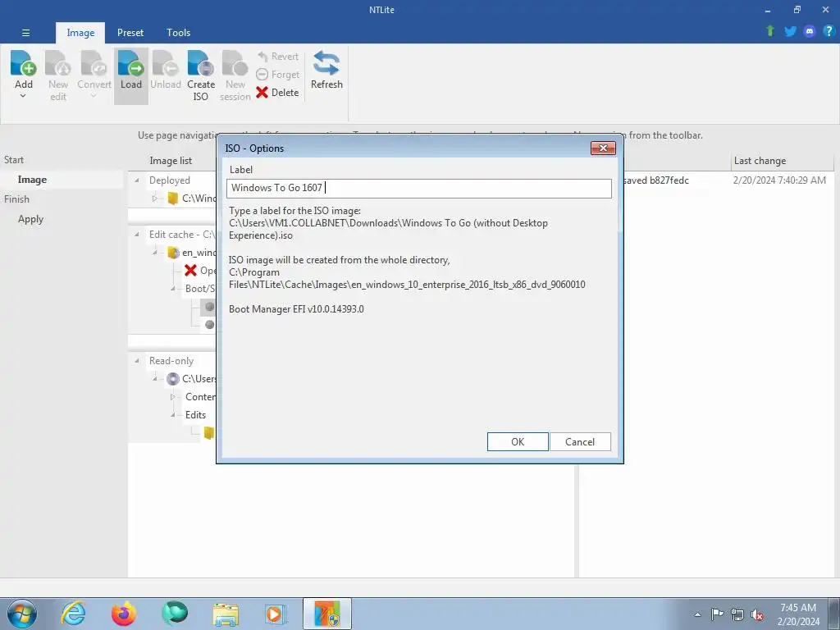The width and height of the screenshot is (840, 630).
Task: Select the Apply page in left navigation
Action: [30, 219]
